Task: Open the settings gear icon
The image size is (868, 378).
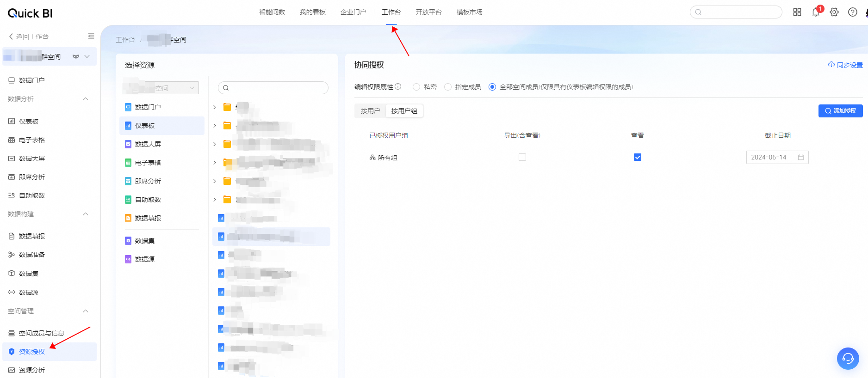Action: [x=834, y=12]
